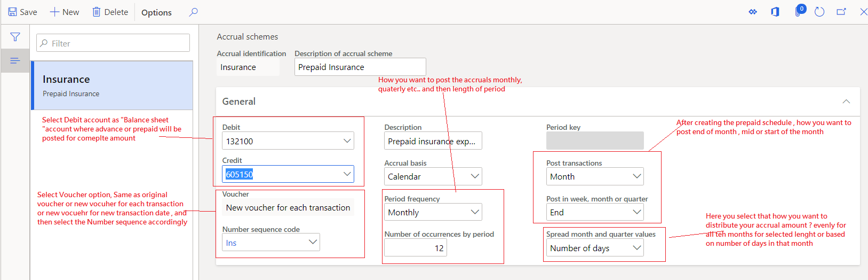Screen dimensions: 868x280
Task: Open in Office apps icon
Action: point(775,12)
